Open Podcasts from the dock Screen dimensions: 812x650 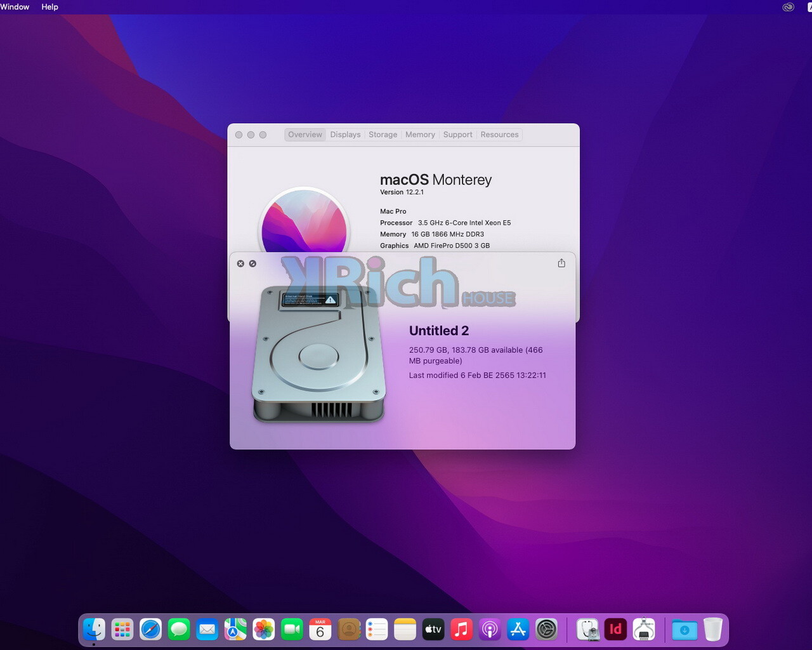point(490,630)
